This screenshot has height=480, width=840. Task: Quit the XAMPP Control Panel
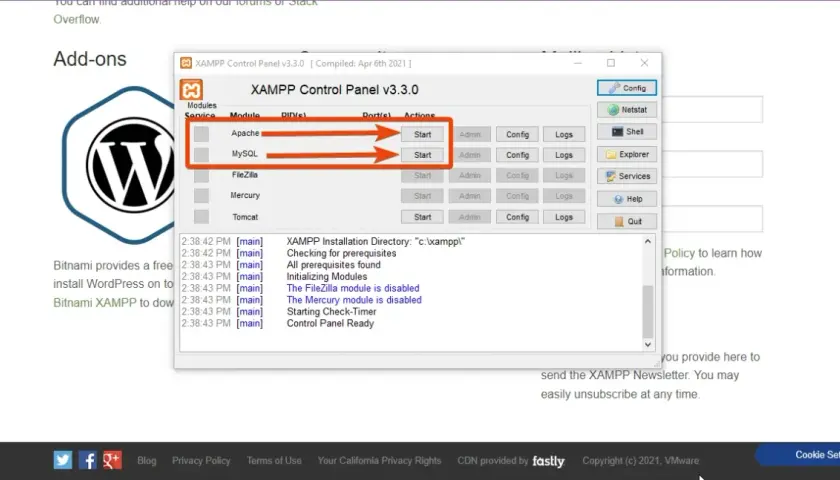627,221
